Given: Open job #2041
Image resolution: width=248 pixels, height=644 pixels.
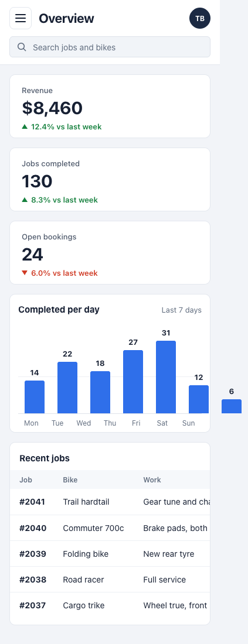Looking at the screenshot, I should pos(110,502).
